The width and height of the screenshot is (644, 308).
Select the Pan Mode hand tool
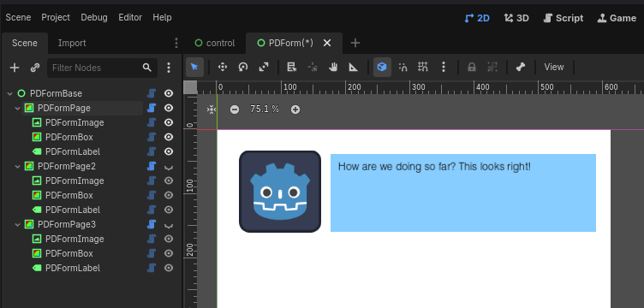pos(333,67)
